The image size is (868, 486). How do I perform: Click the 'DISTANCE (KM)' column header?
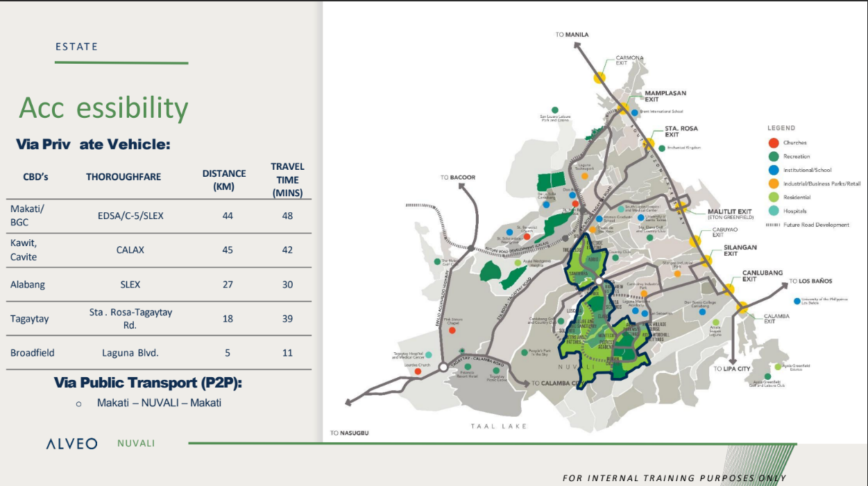coord(224,180)
